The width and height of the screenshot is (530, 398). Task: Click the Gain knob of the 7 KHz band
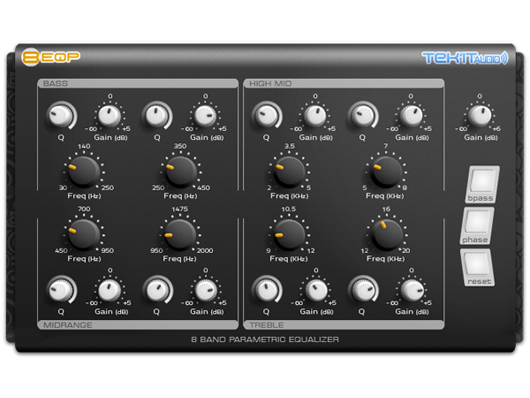pos(411,116)
